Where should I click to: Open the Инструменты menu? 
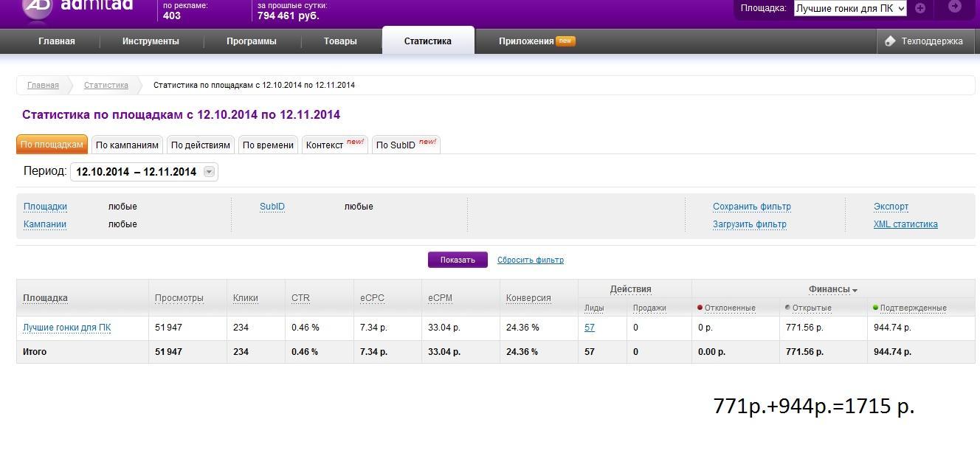[151, 41]
